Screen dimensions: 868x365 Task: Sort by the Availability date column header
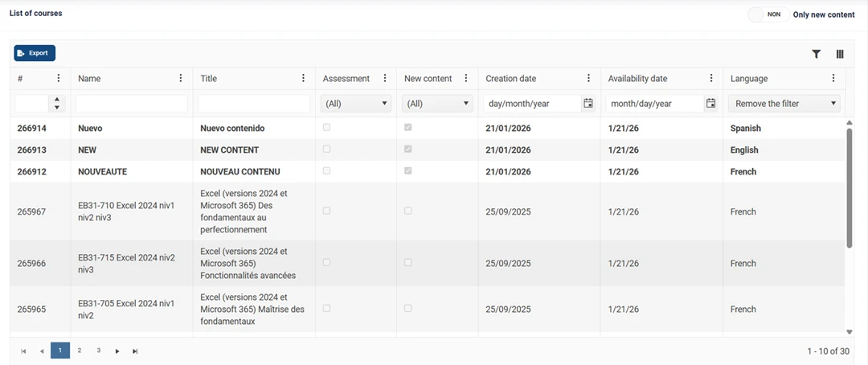[637, 79]
